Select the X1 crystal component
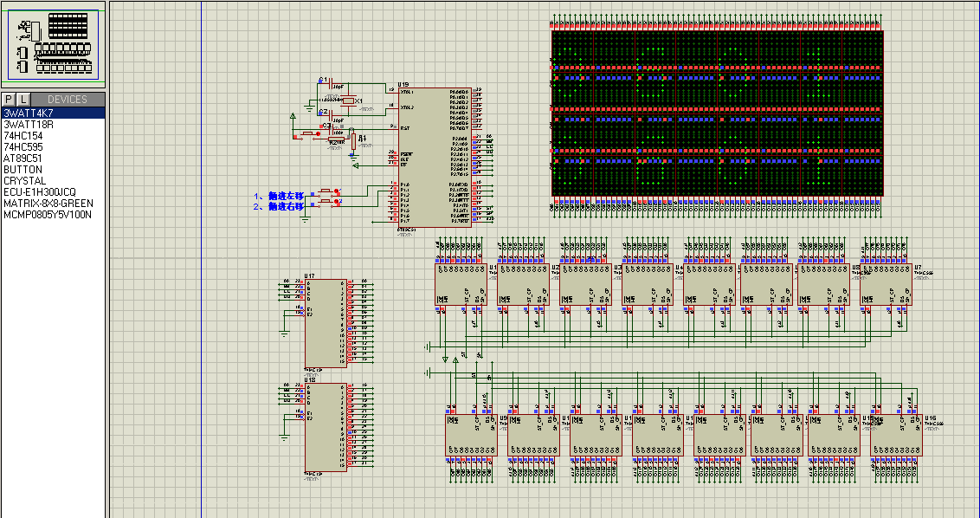 point(347,100)
